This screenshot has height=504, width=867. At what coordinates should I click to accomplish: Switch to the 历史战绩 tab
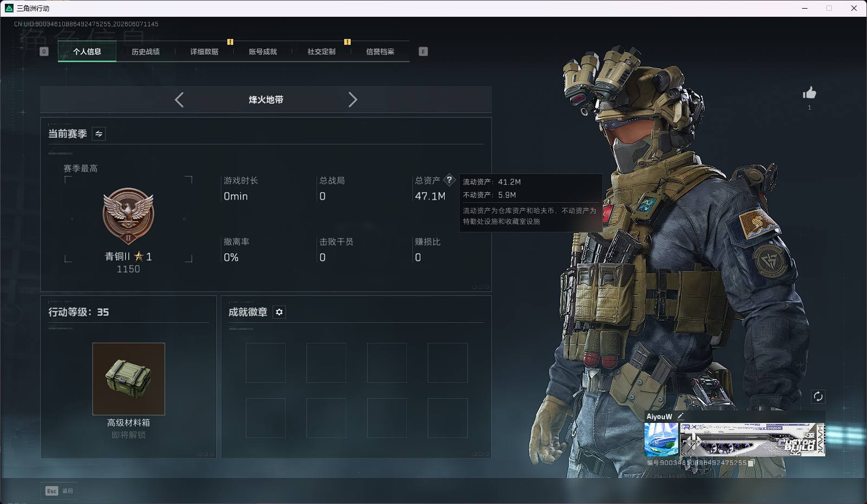tap(146, 51)
